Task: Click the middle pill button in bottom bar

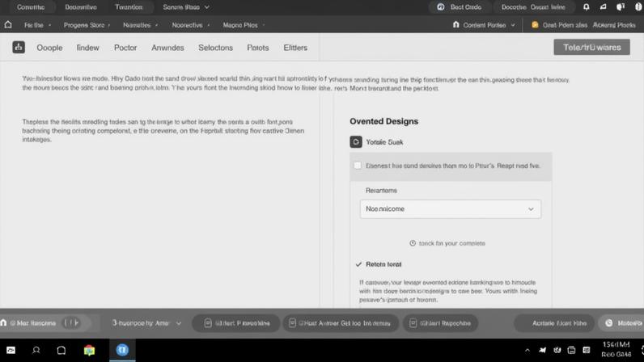Action: tap(340, 323)
